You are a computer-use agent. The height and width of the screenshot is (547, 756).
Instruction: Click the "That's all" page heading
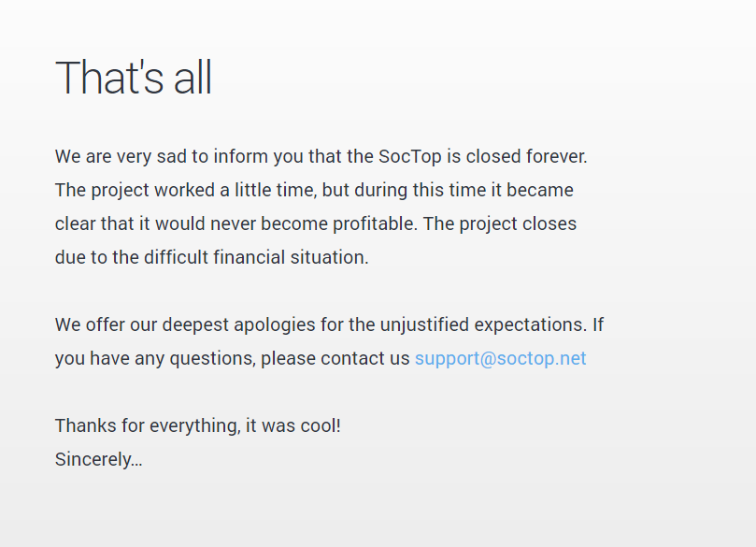(134, 78)
